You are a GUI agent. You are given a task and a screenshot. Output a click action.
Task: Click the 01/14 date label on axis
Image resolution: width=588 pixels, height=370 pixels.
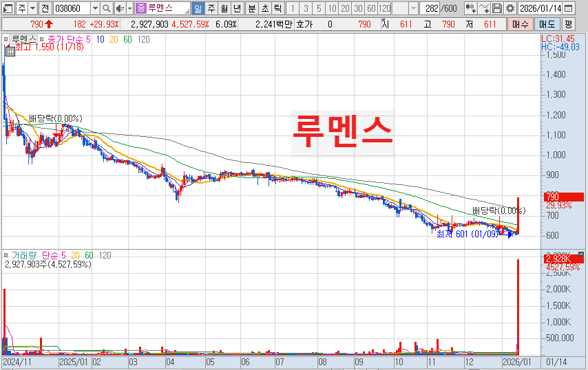[556, 362]
